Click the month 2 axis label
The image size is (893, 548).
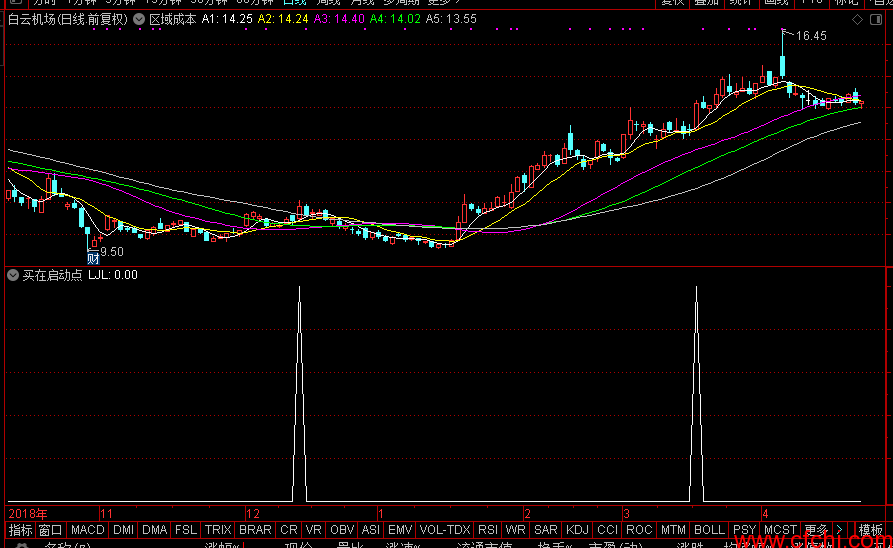527,514
